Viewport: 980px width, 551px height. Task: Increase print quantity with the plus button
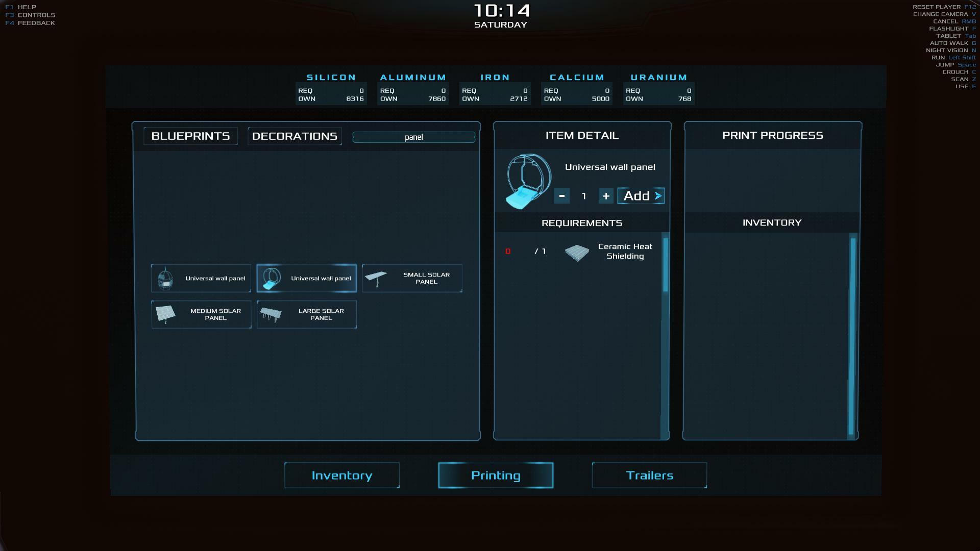coord(605,196)
